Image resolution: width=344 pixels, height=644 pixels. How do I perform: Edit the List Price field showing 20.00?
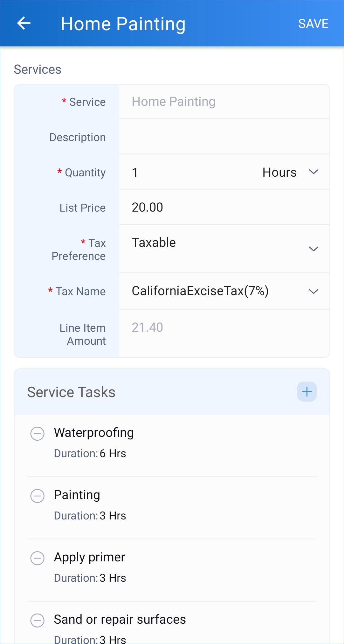click(224, 207)
